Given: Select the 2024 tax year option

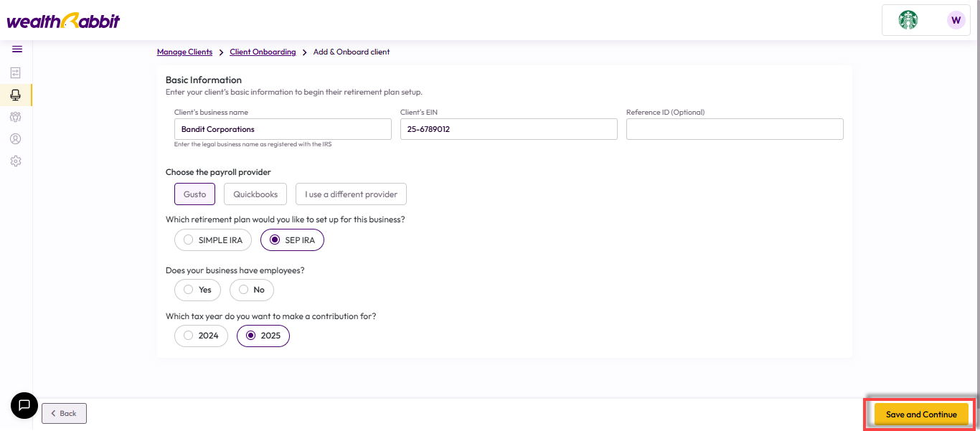Looking at the screenshot, I should point(201,336).
